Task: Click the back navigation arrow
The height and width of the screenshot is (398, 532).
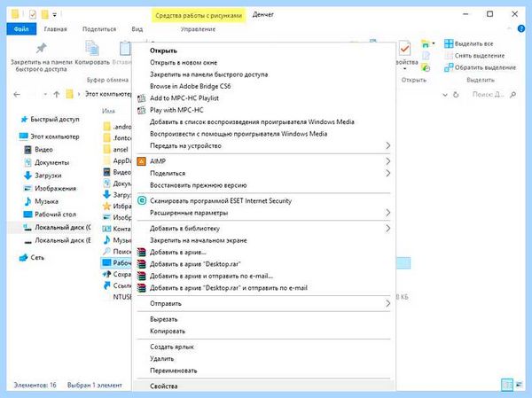Action: coord(17,95)
